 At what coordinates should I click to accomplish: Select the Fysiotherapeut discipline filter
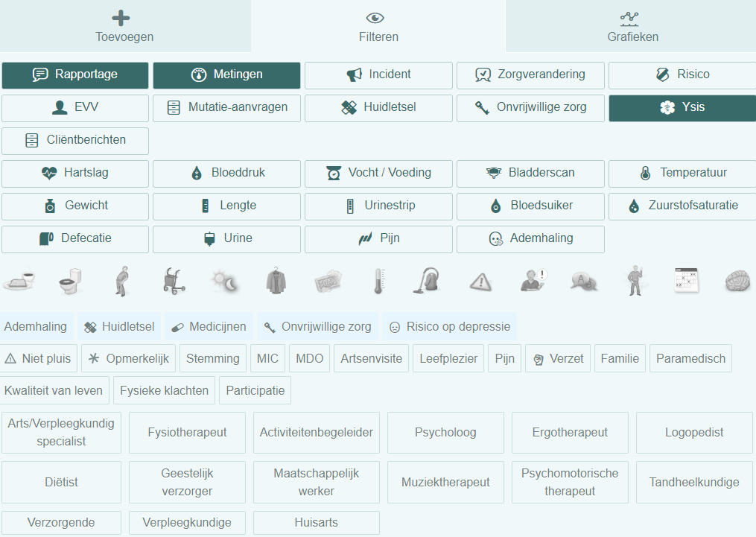[187, 432]
